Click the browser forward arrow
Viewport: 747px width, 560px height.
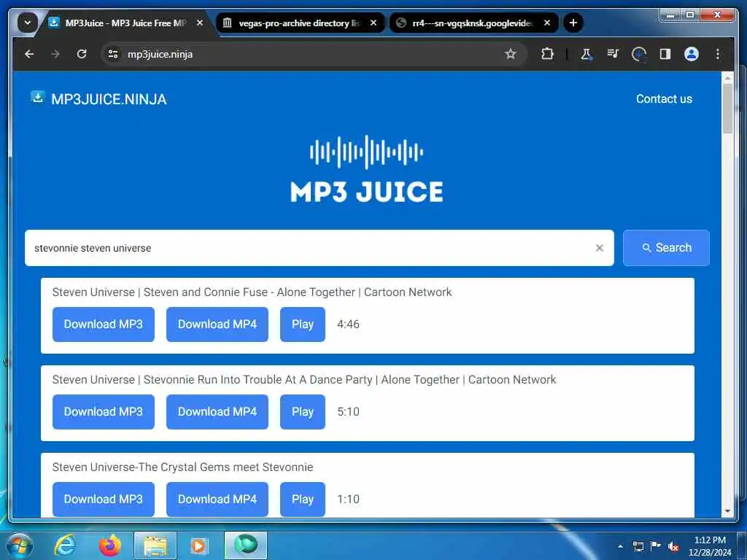(55, 54)
